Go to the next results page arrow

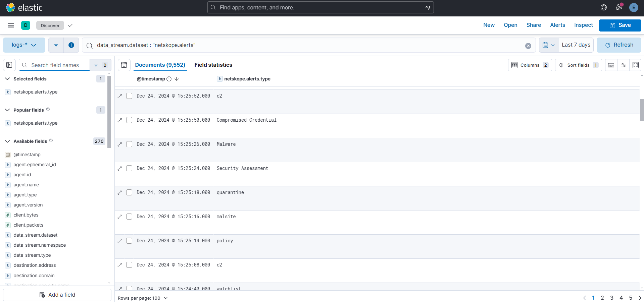coord(640,298)
